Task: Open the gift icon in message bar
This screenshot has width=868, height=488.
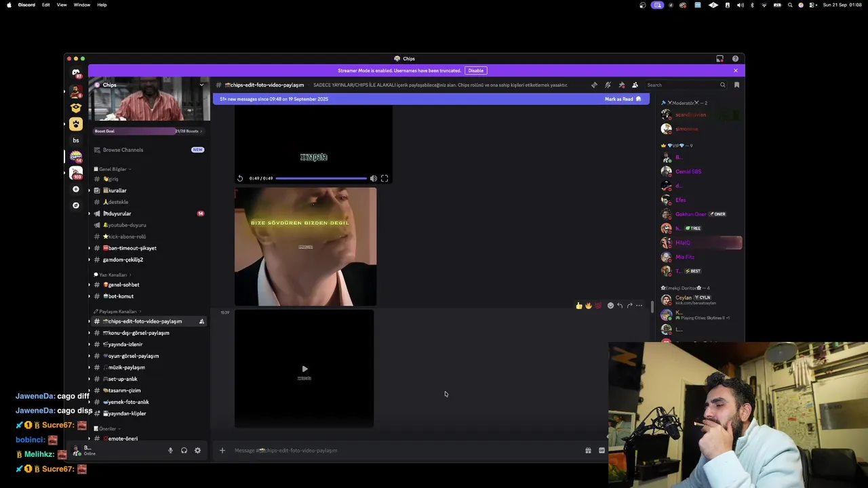Action: click(x=588, y=451)
